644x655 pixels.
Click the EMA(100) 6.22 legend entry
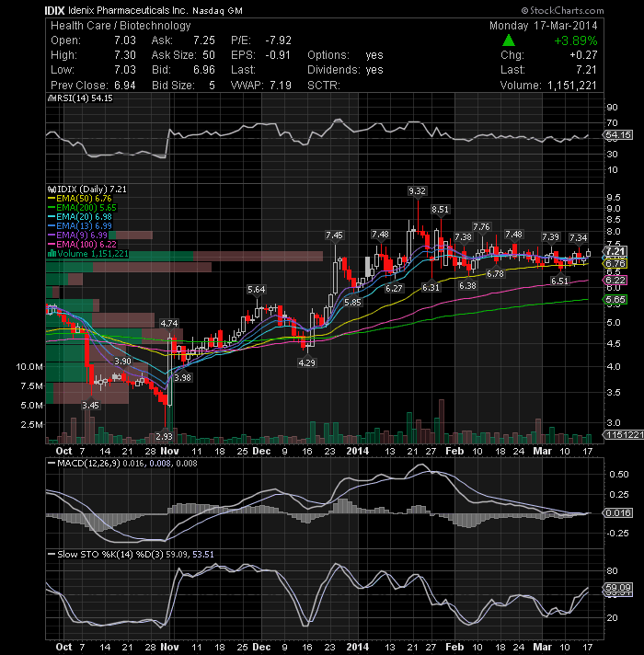tap(82, 245)
